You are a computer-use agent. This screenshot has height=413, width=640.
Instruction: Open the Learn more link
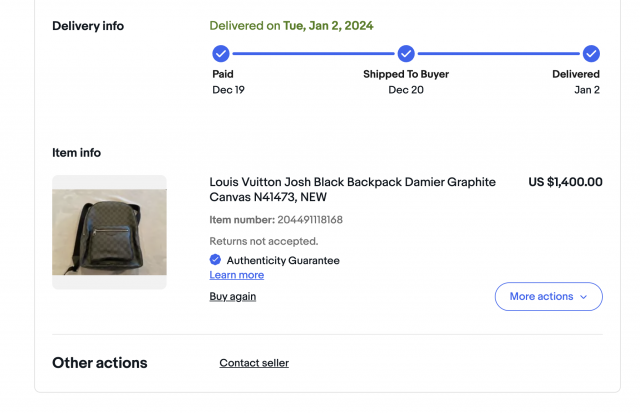tap(237, 275)
